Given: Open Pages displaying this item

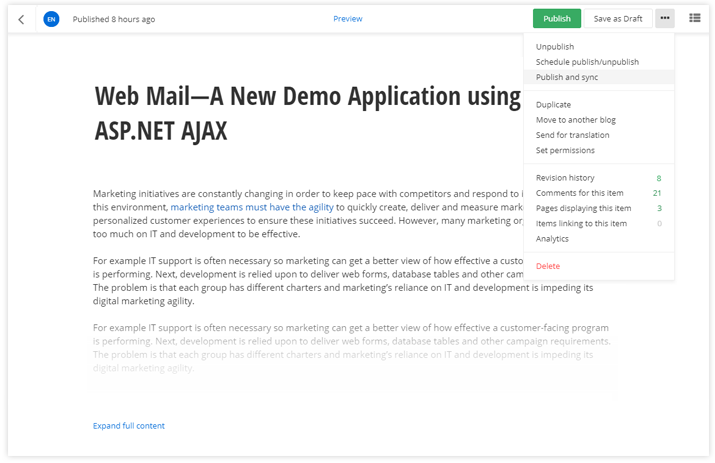Looking at the screenshot, I should coord(583,208).
